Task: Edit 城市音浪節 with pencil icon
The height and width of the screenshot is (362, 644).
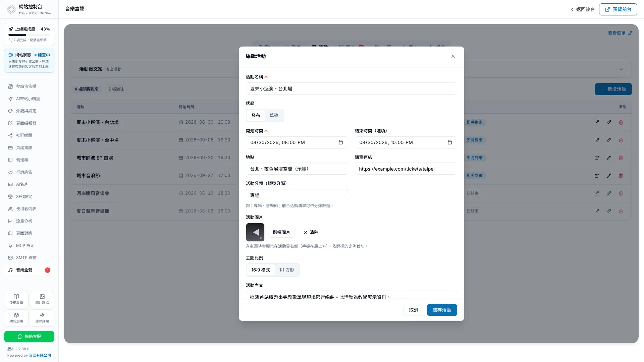Action: pos(608,176)
